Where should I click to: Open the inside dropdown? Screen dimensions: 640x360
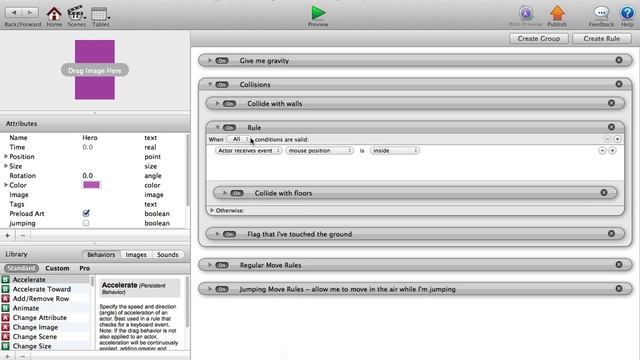pyautogui.click(x=395, y=151)
